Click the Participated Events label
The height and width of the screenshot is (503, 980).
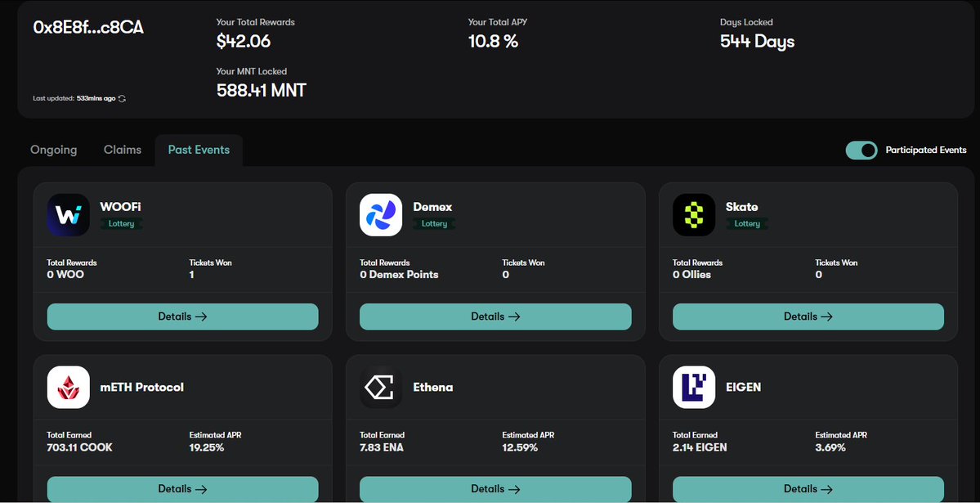click(925, 150)
